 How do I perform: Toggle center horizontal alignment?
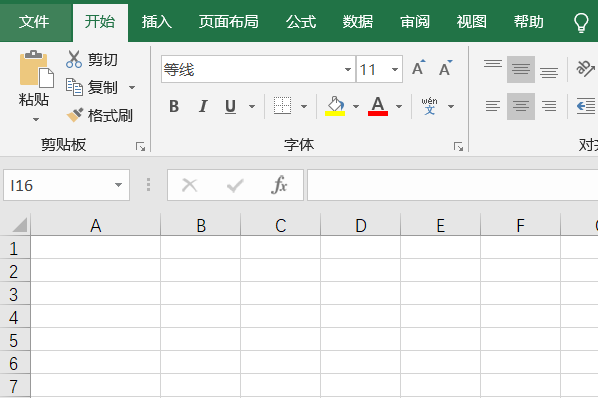(x=521, y=106)
